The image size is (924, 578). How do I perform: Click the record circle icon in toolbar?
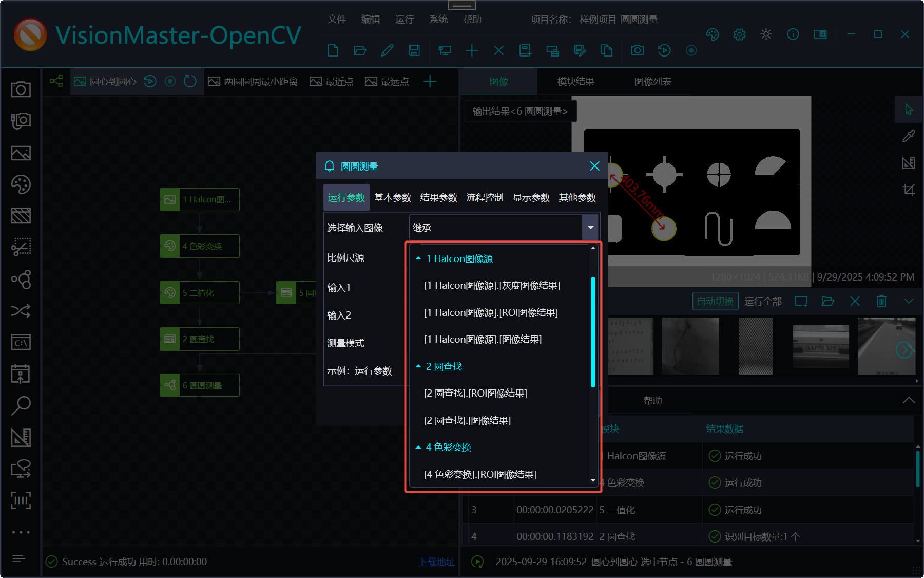click(x=691, y=50)
